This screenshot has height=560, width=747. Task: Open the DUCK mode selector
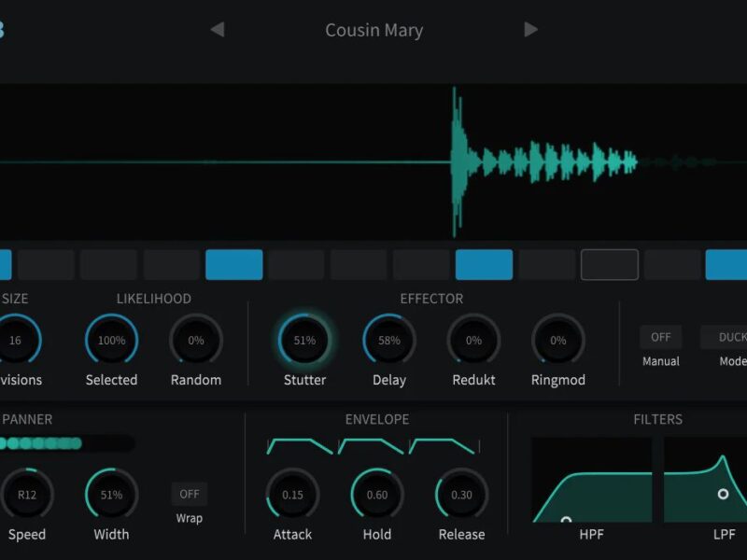click(728, 337)
